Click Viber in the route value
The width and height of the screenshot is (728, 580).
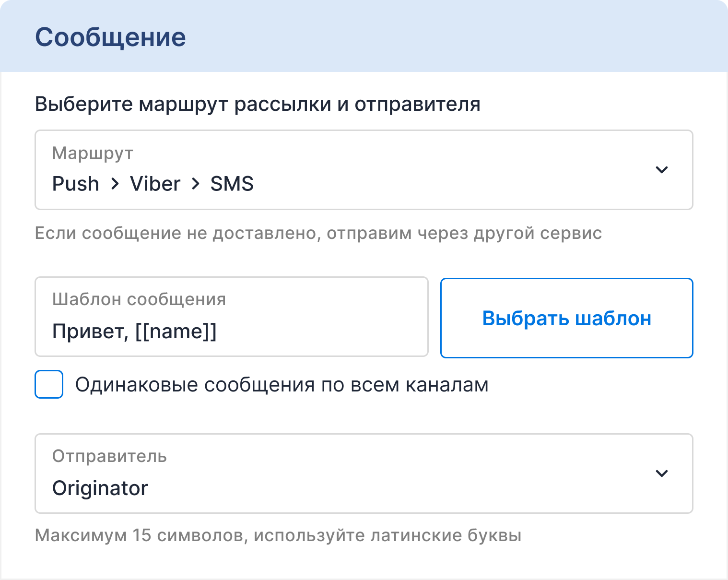(x=155, y=184)
